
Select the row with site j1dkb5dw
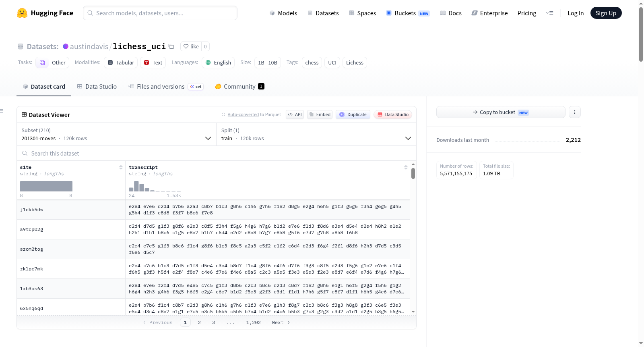213,210
